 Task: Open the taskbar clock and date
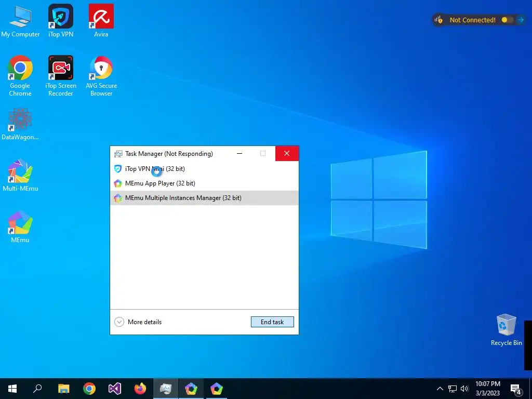click(x=487, y=389)
